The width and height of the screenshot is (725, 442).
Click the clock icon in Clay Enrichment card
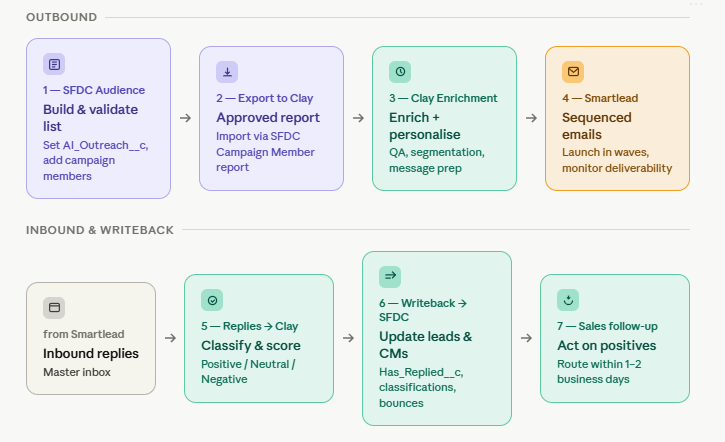(x=400, y=72)
